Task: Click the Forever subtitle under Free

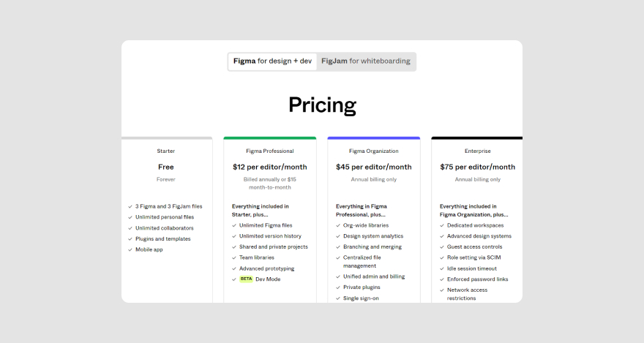Action: point(166,179)
